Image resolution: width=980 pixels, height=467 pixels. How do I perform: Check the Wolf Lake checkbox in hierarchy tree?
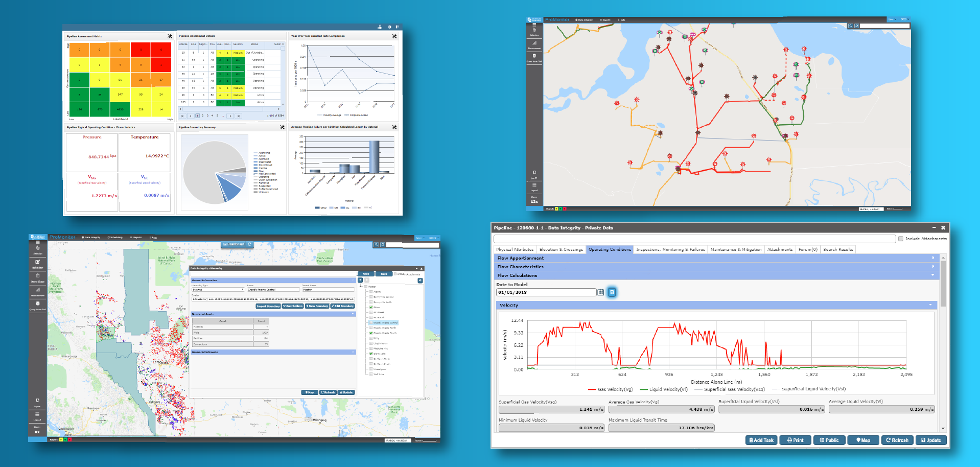coord(371,374)
